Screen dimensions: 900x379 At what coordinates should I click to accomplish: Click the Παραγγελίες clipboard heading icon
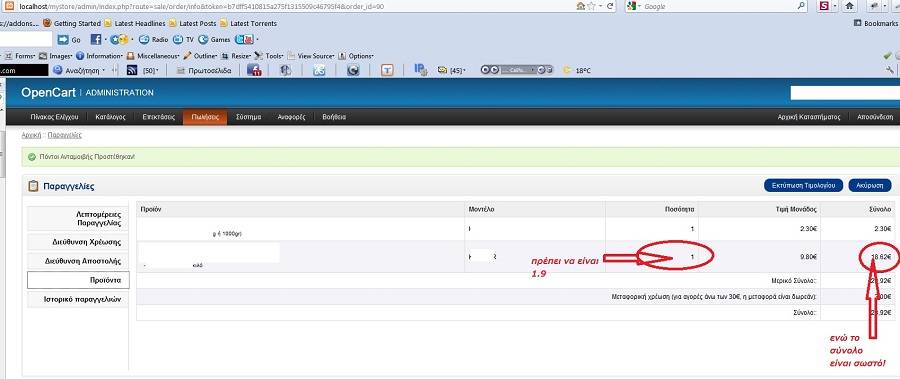(33, 186)
